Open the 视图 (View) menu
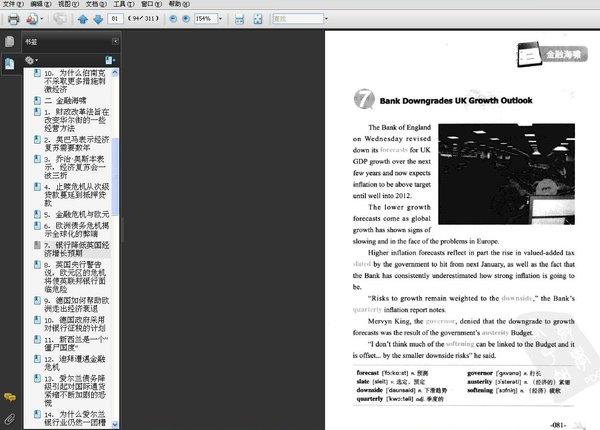 tap(68, 4)
